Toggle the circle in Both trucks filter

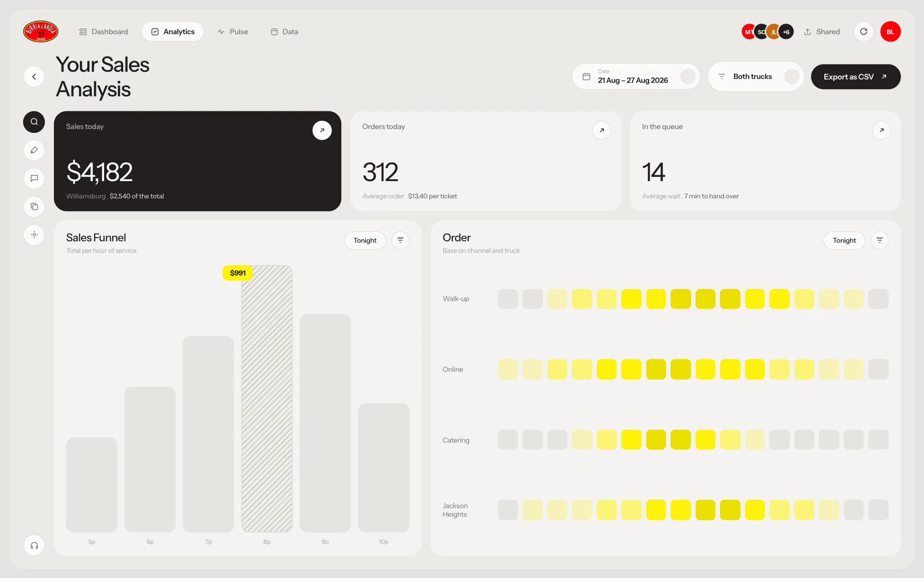[792, 77]
